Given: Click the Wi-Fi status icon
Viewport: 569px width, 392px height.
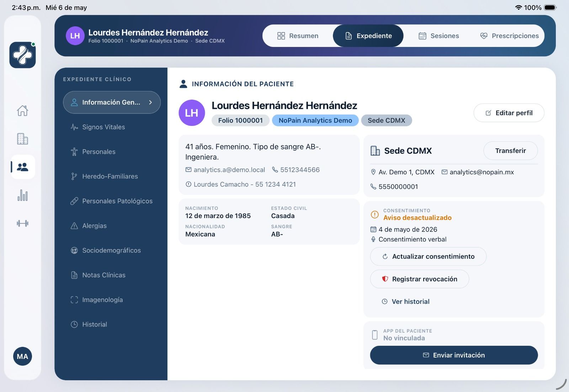Looking at the screenshot, I should pyautogui.click(x=519, y=7).
